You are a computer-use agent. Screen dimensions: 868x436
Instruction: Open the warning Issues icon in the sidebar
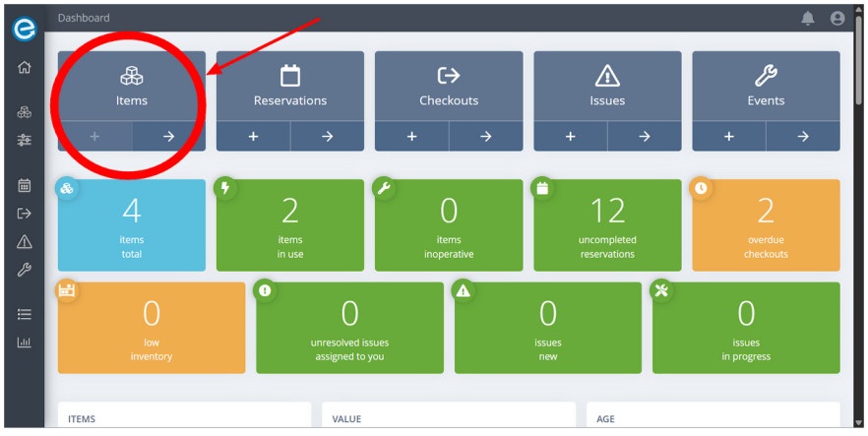24,242
